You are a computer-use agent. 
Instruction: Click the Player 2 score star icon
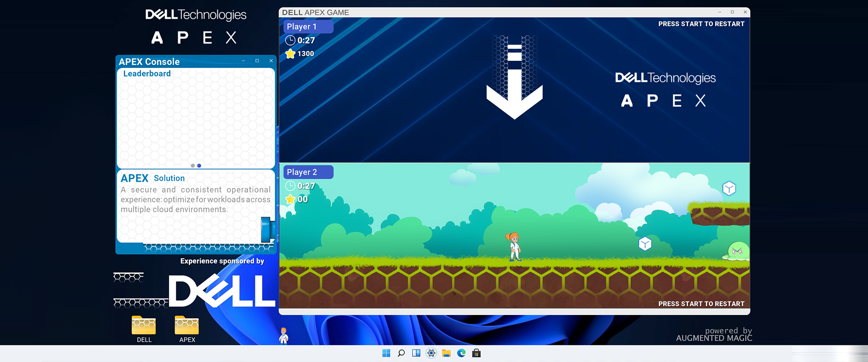290,199
